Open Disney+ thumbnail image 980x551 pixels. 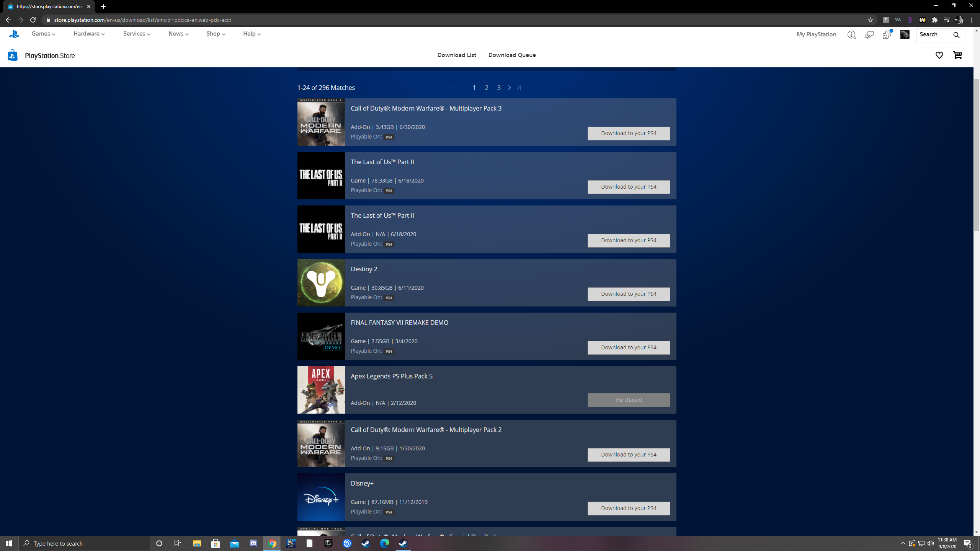pos(321,497)
